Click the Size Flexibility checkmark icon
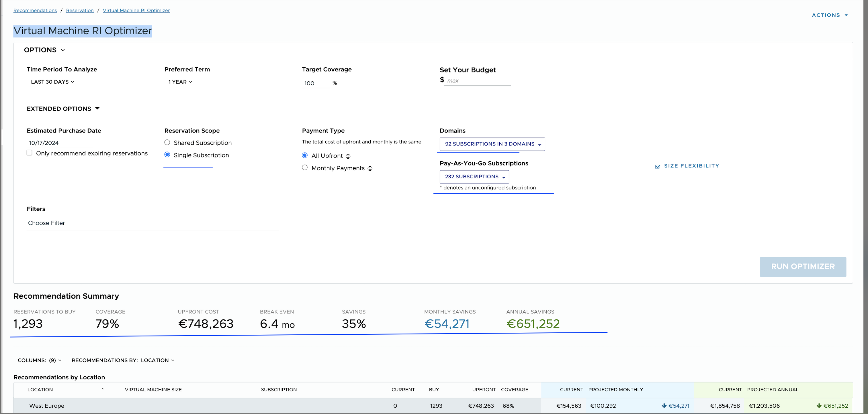868x414 pixels. (657, 167)
